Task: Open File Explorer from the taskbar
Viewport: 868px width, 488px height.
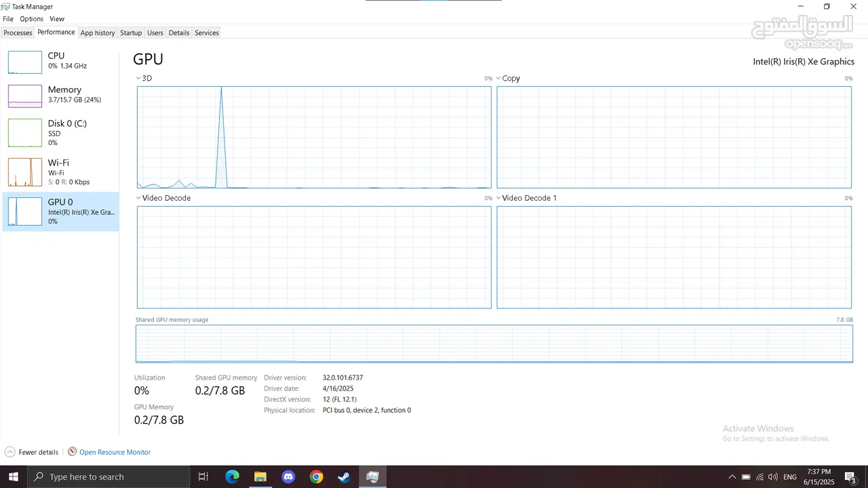Action: (x=260, y=476)
